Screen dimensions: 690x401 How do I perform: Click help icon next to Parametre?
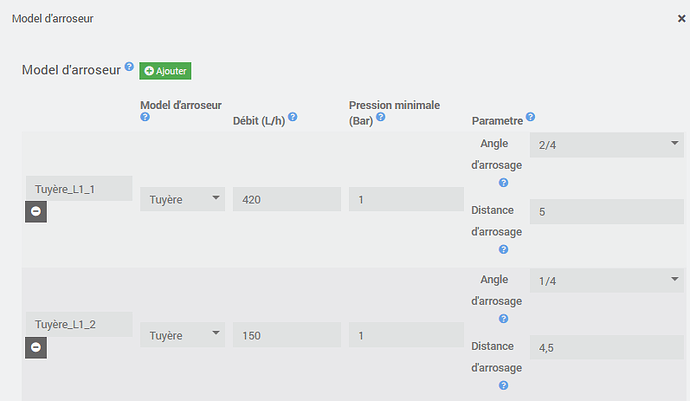point(530,117)
